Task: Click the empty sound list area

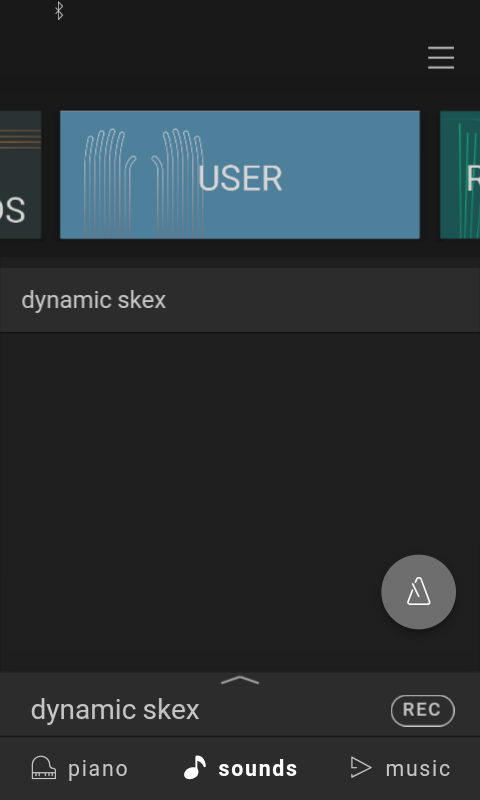Action: (x=240, y=502)
